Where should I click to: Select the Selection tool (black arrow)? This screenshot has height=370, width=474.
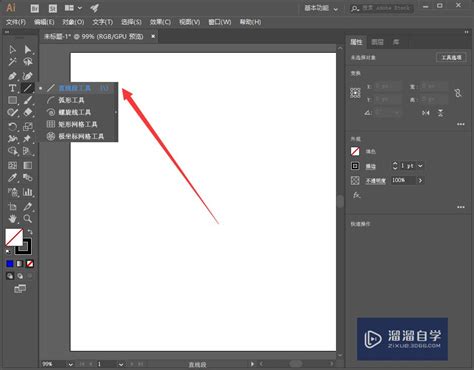pos(12,50)
